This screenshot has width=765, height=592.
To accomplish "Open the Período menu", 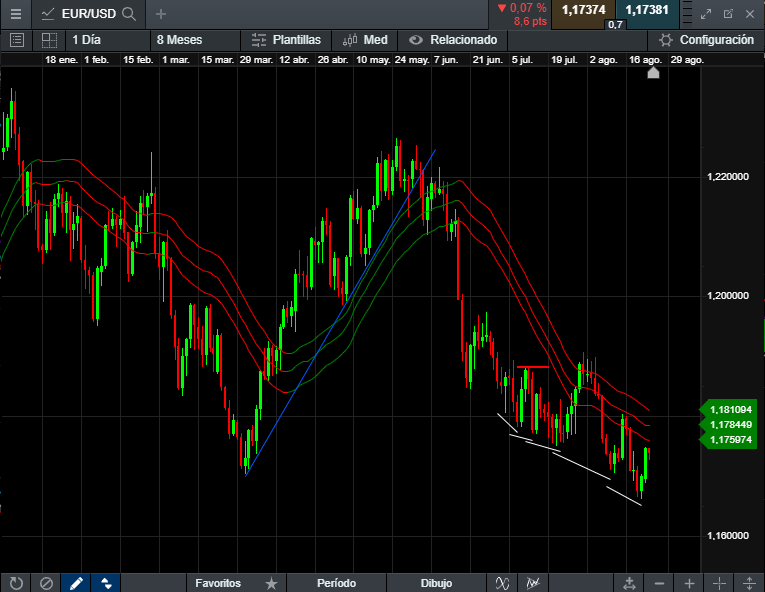I will pyautogui.click(x=337, y=583).
